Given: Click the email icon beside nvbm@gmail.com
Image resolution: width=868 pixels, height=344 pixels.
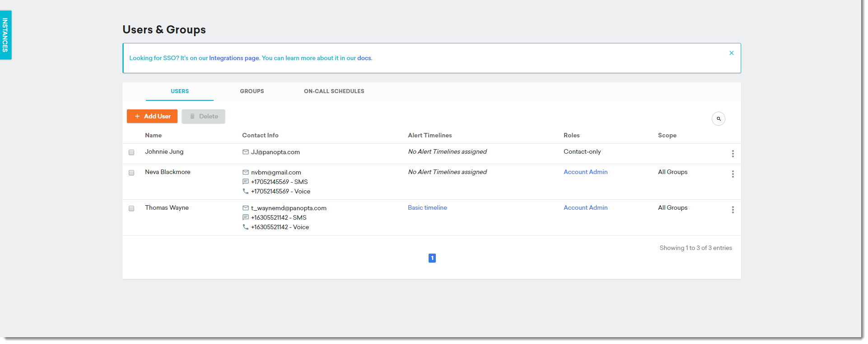Looking at the screenshot, I should (246, 172).
